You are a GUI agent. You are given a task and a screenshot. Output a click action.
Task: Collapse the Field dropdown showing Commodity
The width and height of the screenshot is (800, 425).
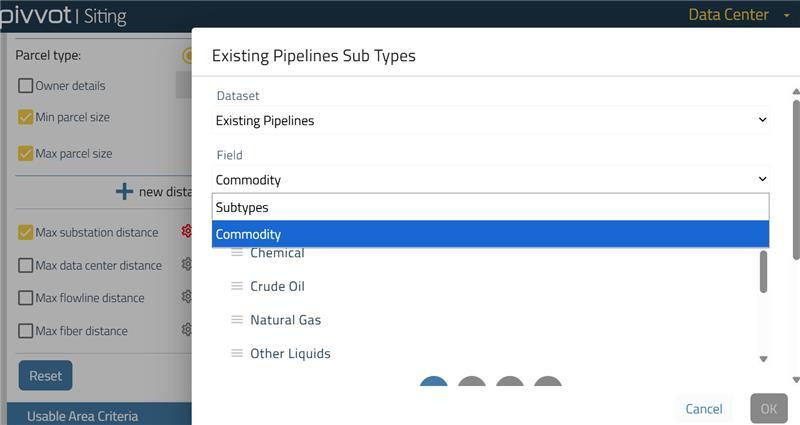coord(491,180)
